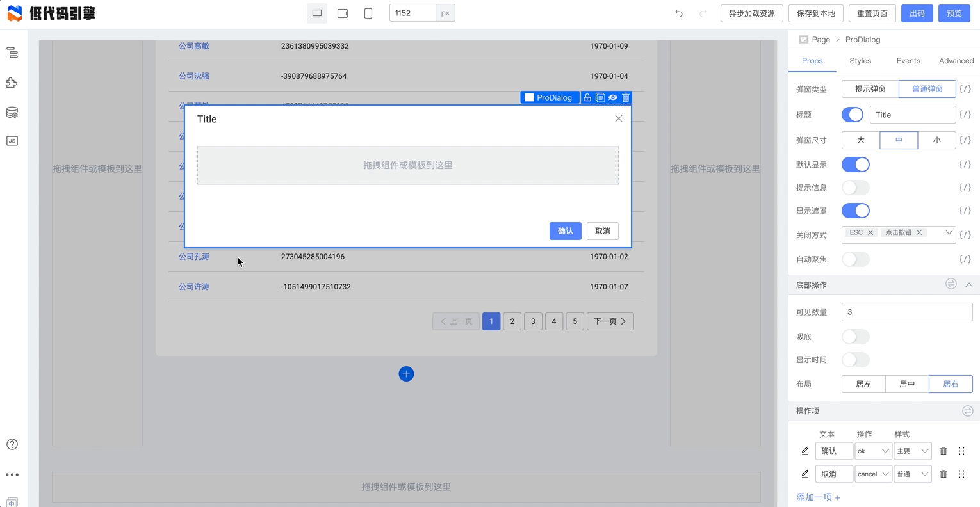Enable the 吸底 switch

(x=856, y=337)
